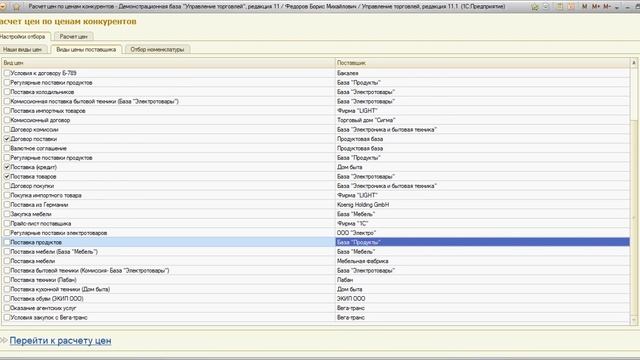Select the Лабан supplier cell
The image size is (640, 360).
click(x=482, y=280)
